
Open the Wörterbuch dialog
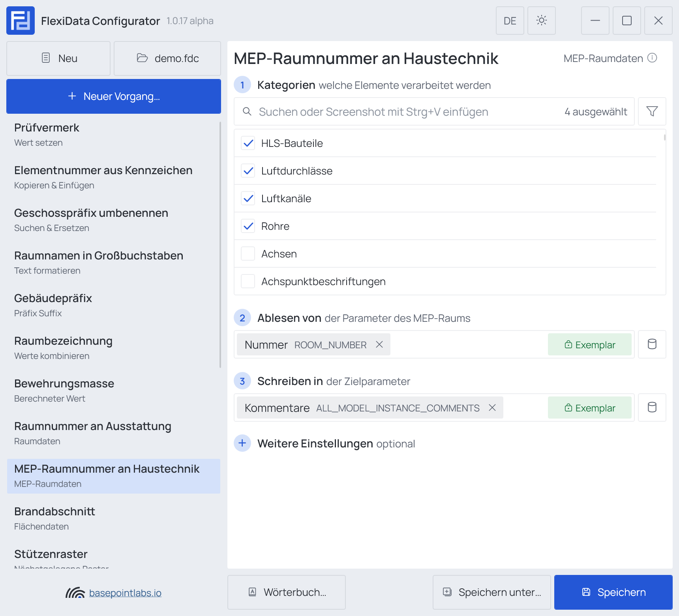pyautogui.click(x=287, y=592)
